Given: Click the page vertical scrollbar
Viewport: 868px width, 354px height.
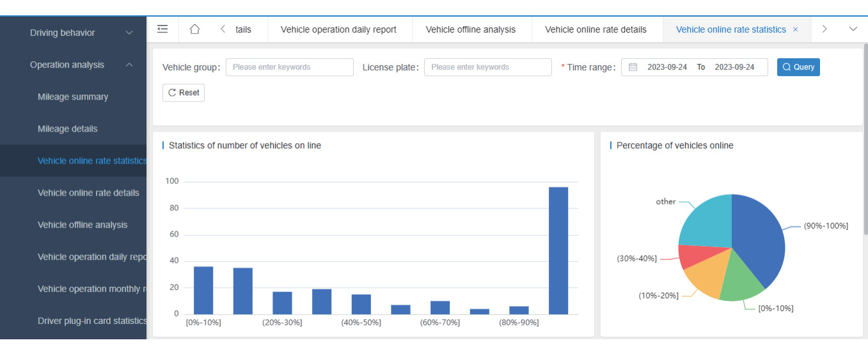Looking at the screenshot, I should [x=865, y=141].
